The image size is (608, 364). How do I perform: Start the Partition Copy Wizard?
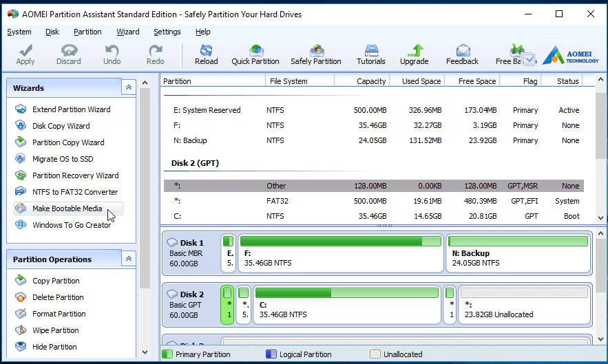tap(68, 142)
